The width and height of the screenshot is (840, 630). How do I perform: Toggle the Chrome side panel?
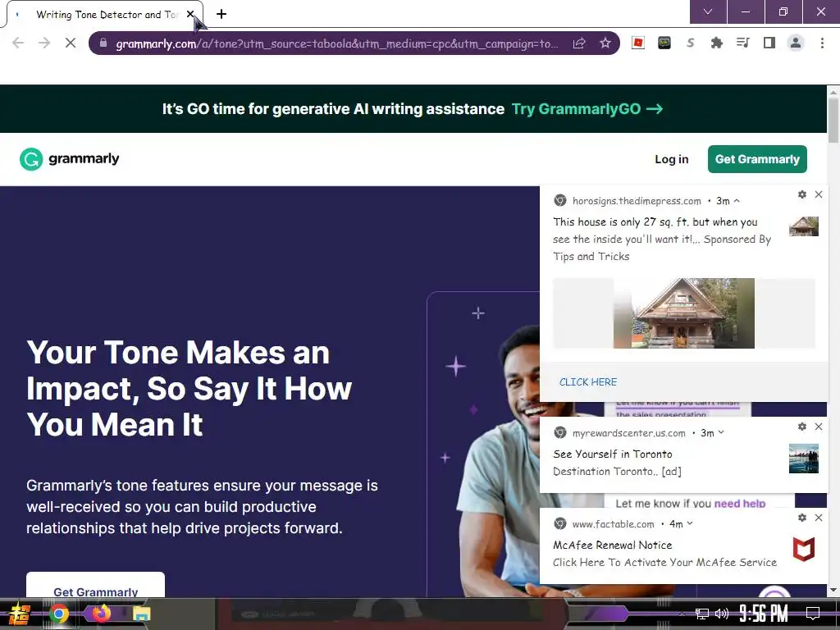click(x=769, y=43)
